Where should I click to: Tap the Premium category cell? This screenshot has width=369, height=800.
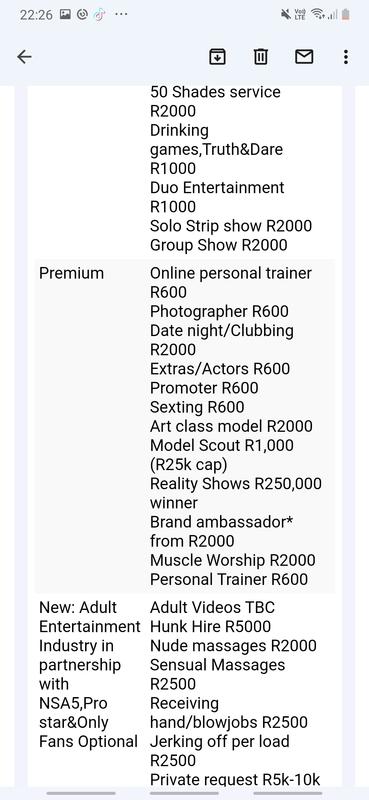(71, 273)
